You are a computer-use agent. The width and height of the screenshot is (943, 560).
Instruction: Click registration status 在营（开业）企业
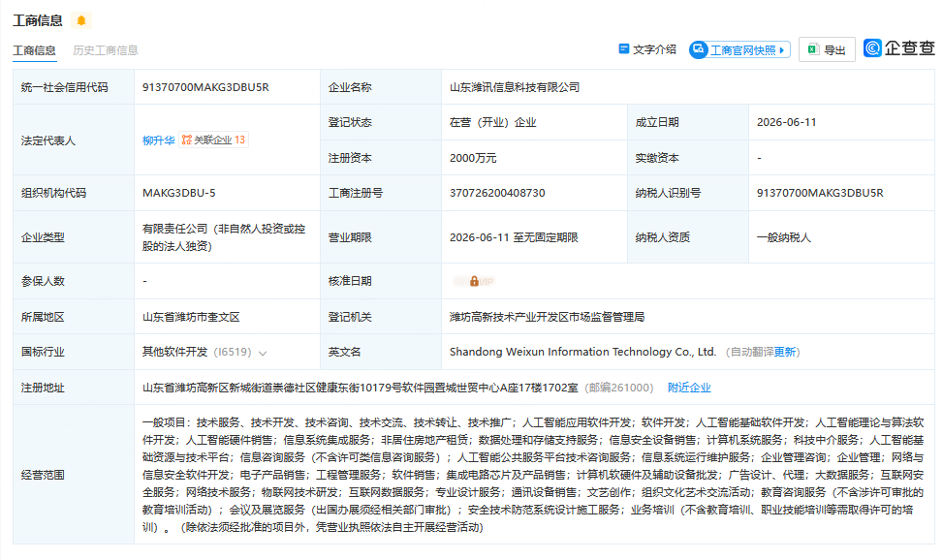pos(492,122)
